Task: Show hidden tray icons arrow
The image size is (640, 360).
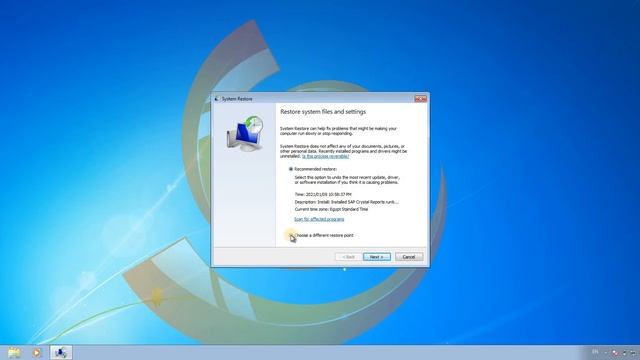Action: point(606,352)
